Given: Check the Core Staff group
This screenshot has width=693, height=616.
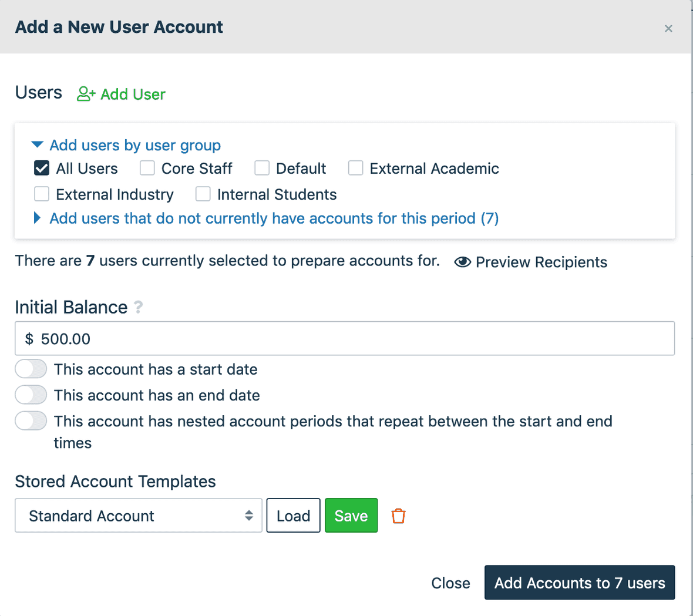Looking at the screenshot, I should 147,168.
